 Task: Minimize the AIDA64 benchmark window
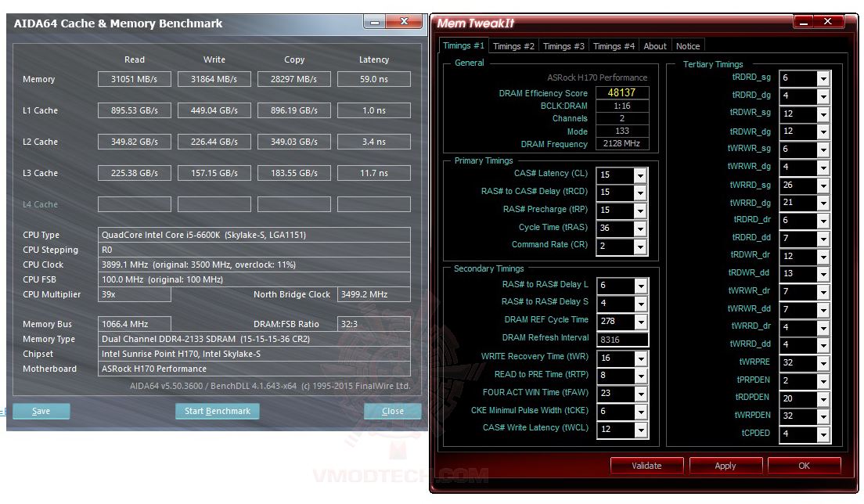pos(374,23)
